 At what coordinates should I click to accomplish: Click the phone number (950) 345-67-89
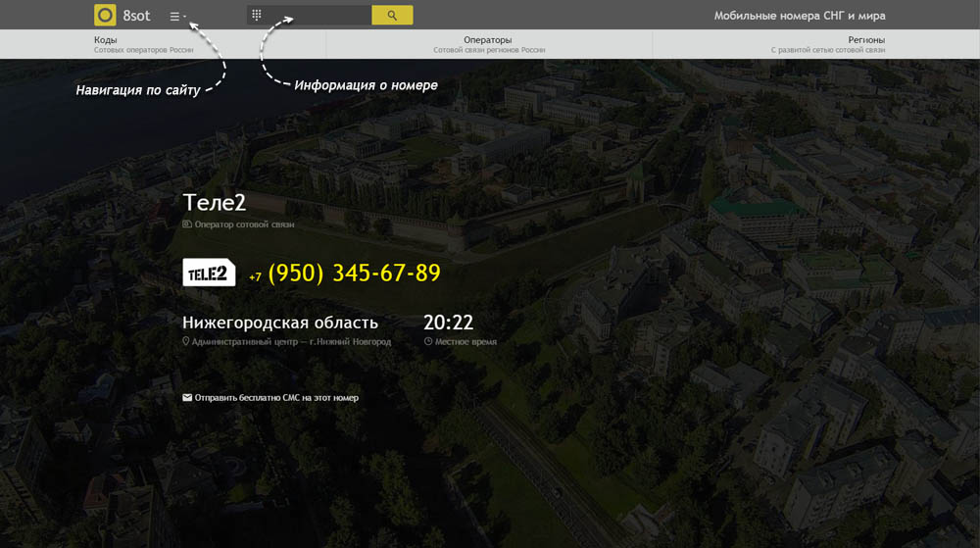[354, 274]
